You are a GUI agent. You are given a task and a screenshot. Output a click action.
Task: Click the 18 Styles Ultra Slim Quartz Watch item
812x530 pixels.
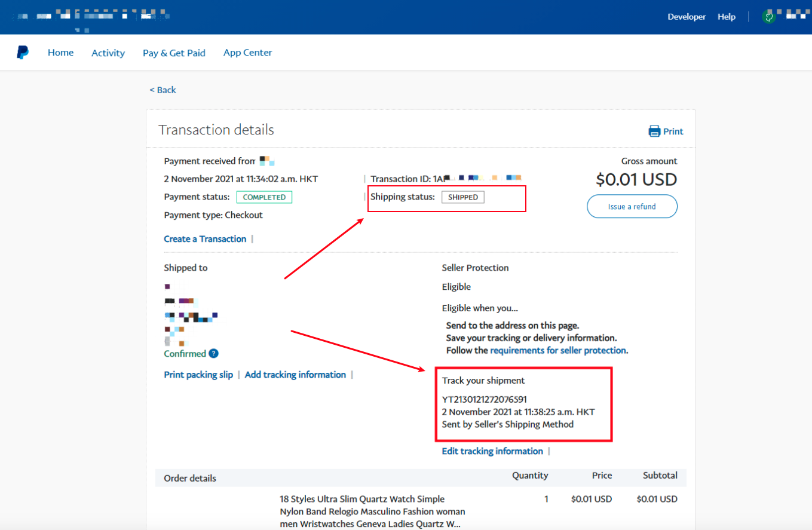pyautogui.click(x=371, y=511)
